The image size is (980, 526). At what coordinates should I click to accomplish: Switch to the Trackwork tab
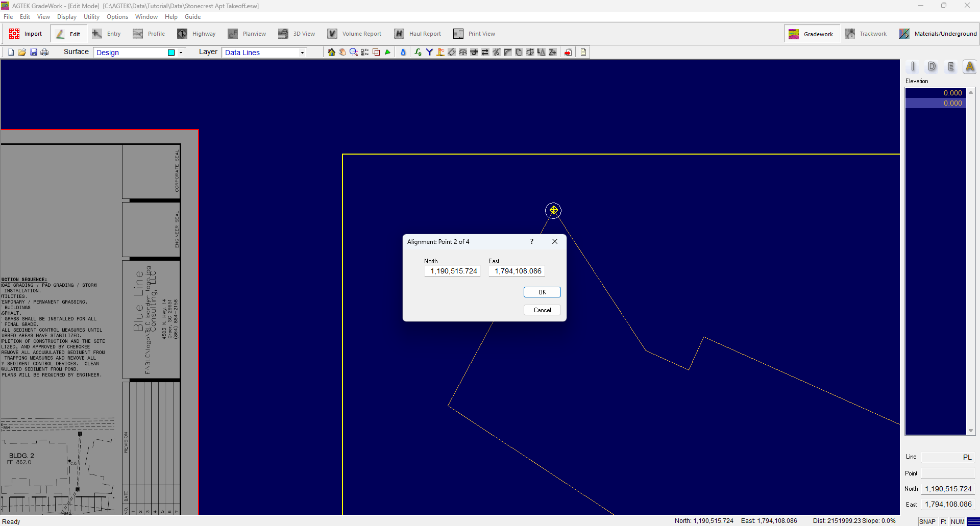pyautogui.click(x=866, y=33)
